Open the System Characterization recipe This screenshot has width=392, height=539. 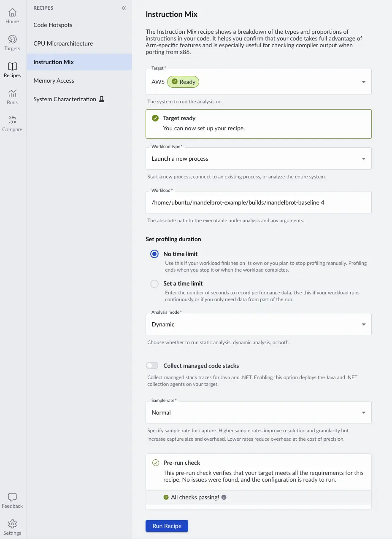pos(65,99)
